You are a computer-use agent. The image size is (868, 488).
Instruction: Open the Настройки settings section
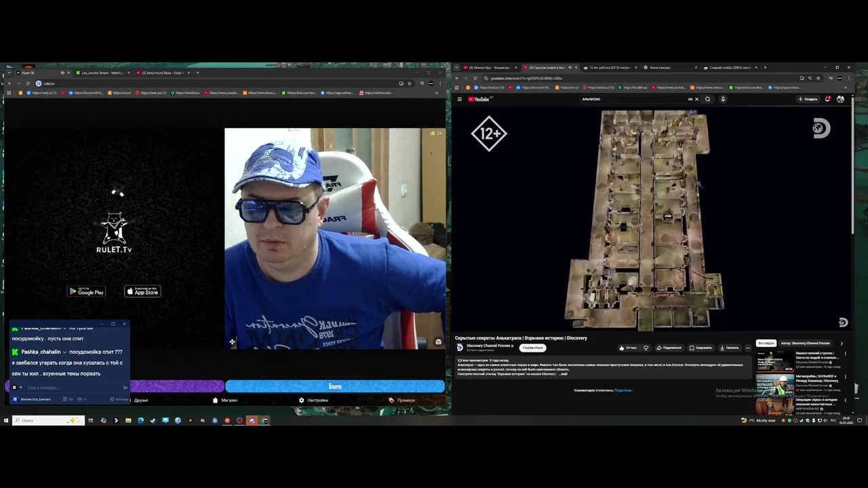(x=313, y=400)
